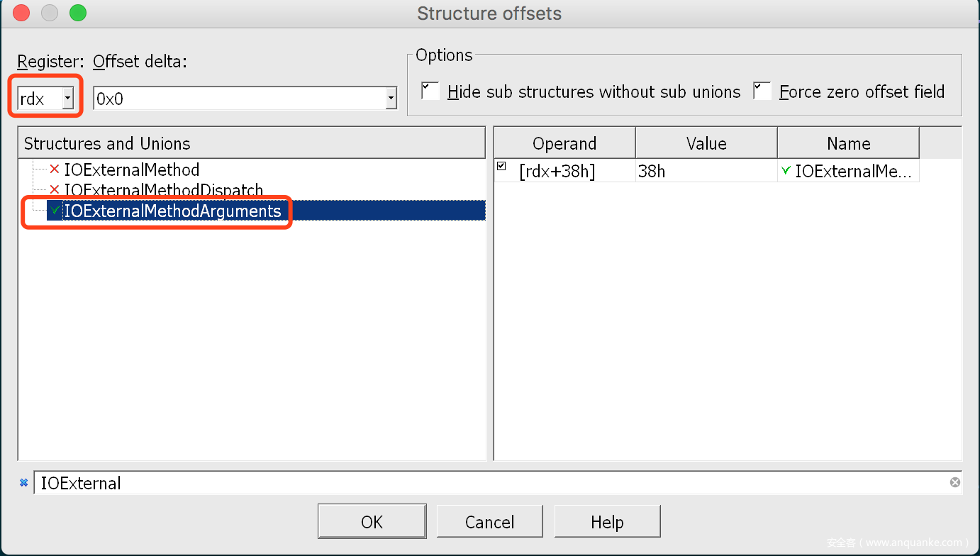Click green check icon in Name column
Viewport: 980px width, 556px height.
click(785, 170)
